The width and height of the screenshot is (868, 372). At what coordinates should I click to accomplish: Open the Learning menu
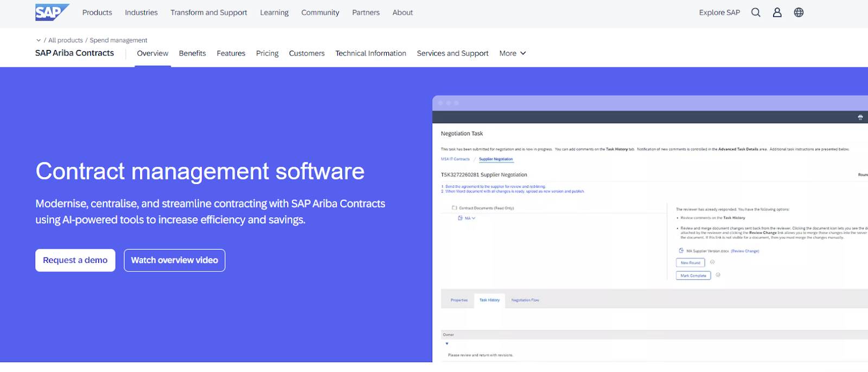274,12
